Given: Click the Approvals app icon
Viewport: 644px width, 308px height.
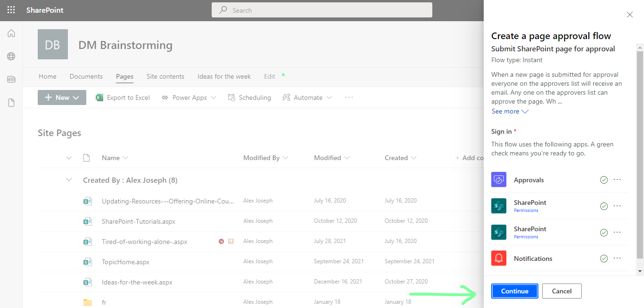Looking at the screenshot, I should tap(498, 179).
